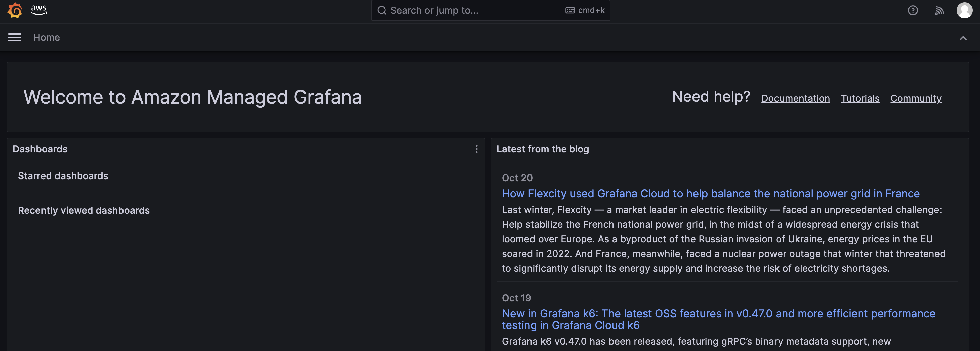
Task: Open the hamburger navigation menu
Action: click(x=15, y=37)
